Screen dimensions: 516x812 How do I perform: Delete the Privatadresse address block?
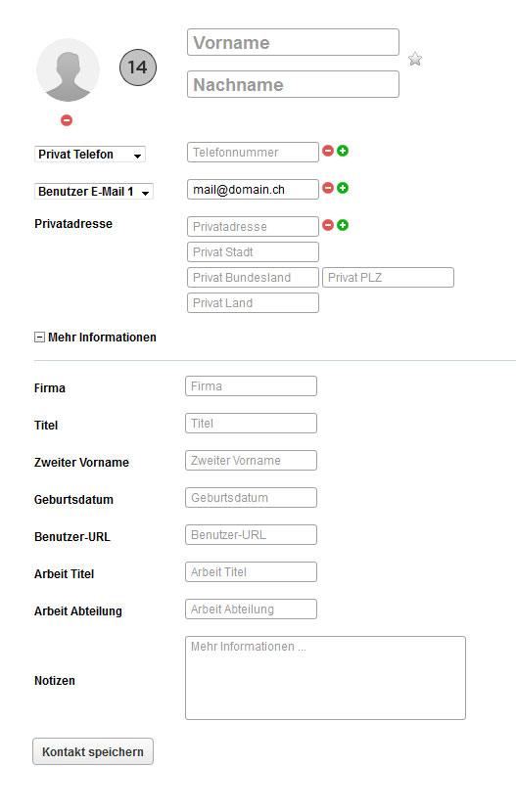click(x=328, y=225)
